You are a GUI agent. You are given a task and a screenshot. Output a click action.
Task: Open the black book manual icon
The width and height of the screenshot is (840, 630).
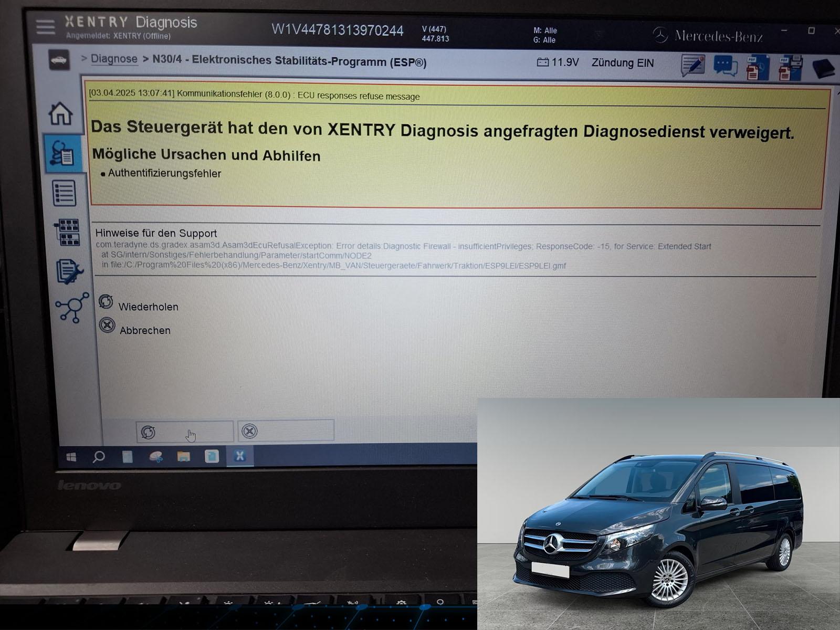coord(823,69)
